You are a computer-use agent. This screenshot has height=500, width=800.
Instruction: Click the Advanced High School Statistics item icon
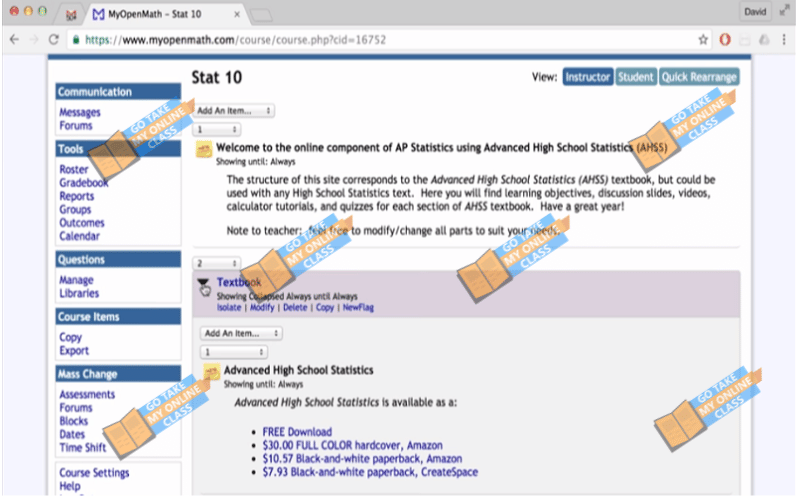212,373
